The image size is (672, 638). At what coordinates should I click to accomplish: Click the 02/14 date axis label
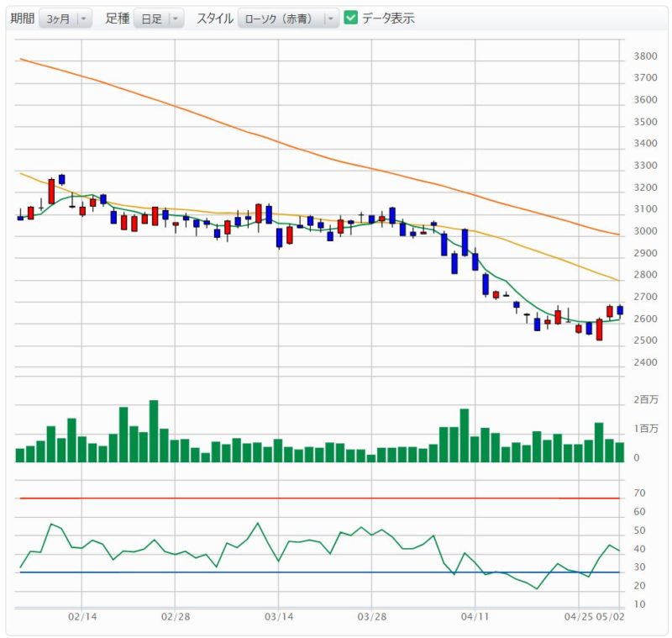[82, 617]
